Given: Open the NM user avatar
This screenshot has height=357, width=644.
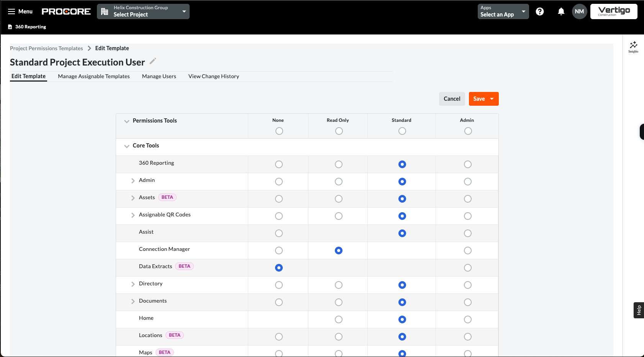Looking at the screenshot, I should click(580, 11).
